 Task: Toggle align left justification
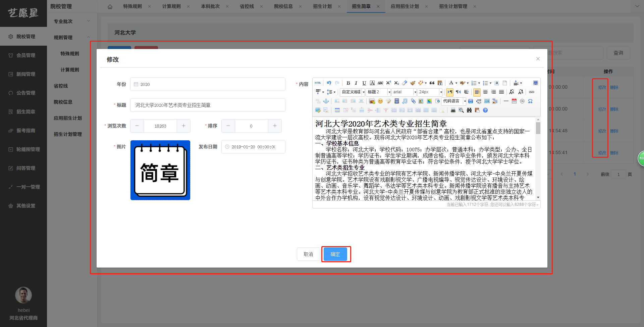tap(477, 92)
